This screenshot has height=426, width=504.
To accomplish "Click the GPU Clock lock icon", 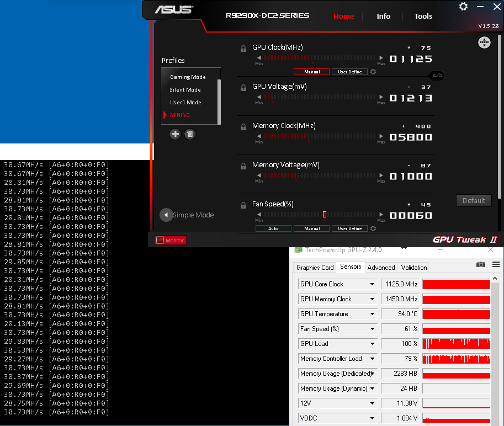I will coord(243,49).
